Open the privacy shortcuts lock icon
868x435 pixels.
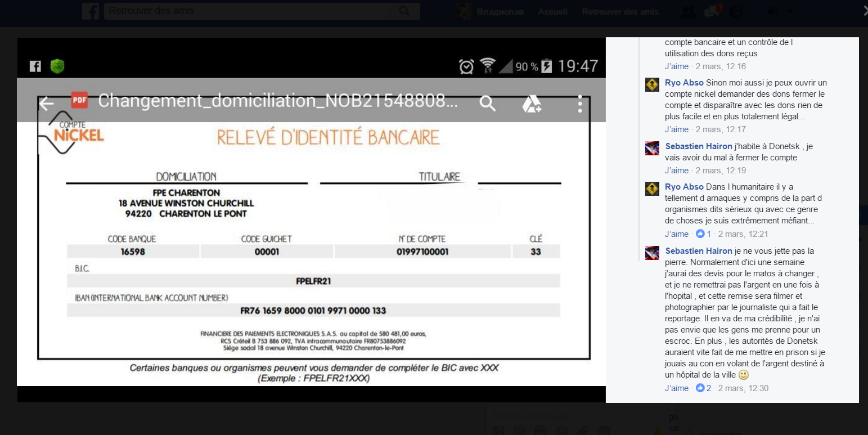point(774,11)
